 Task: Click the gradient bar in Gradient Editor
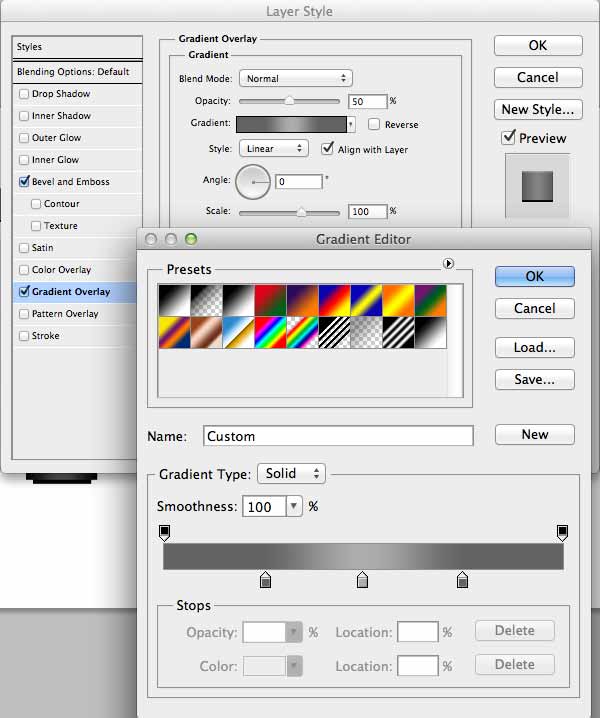tap(363, 556)
